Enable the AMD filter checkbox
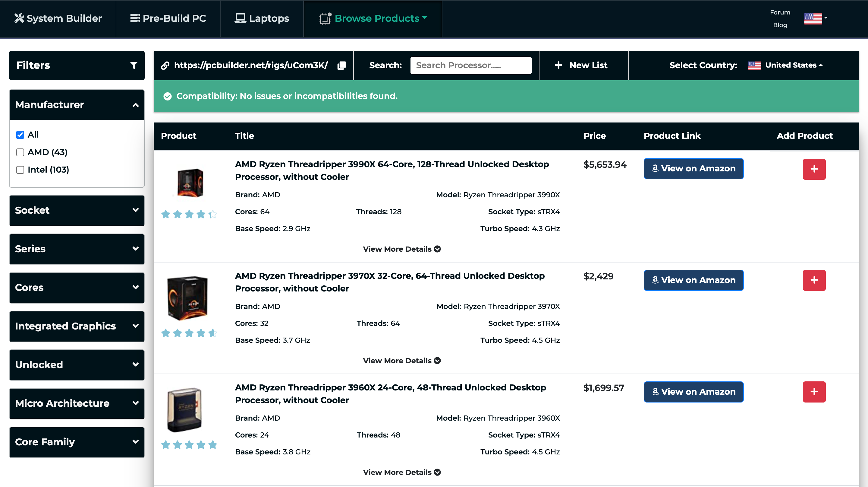This screenshot has width=868, height=487. 20,152
